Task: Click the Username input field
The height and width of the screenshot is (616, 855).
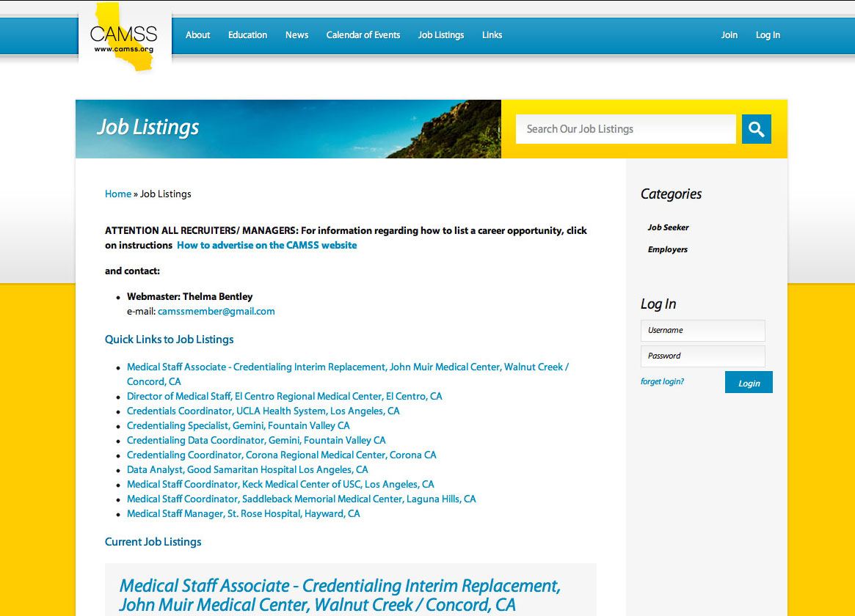Action: (703, 331)
